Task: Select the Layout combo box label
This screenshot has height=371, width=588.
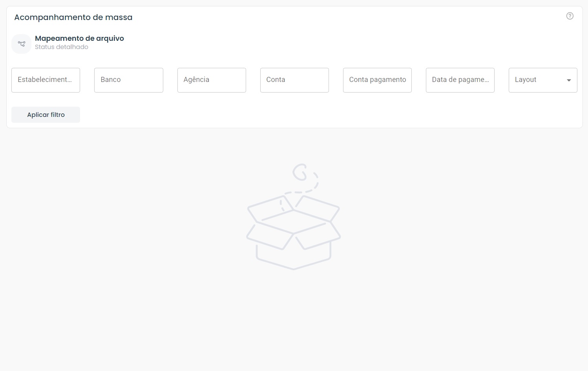Action: 525,80
